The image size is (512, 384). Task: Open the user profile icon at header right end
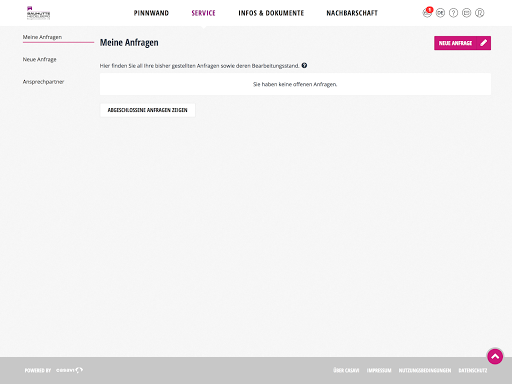(479, 13)
